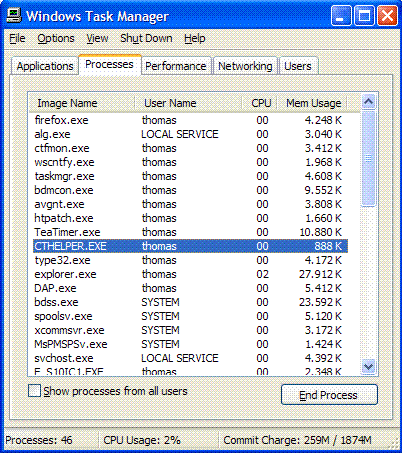The height and width of the screenshot is (456, 405).
Task: Select the svchost.exe process
Action: (190, 358)
